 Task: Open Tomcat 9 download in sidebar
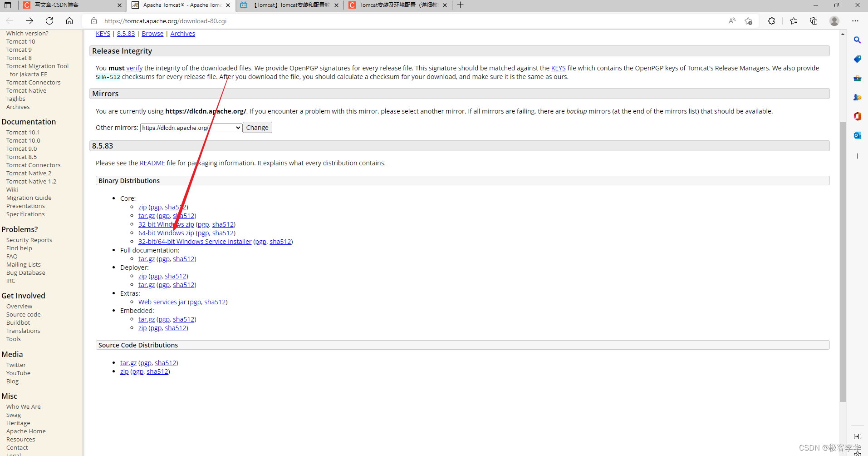tap(19, 50)
